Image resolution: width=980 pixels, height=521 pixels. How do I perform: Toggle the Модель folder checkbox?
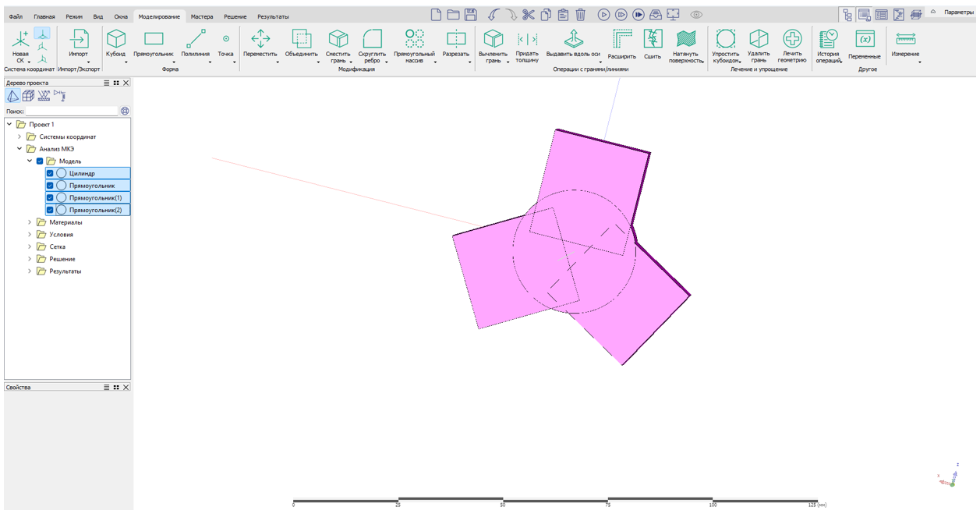[x=40, y=161]
